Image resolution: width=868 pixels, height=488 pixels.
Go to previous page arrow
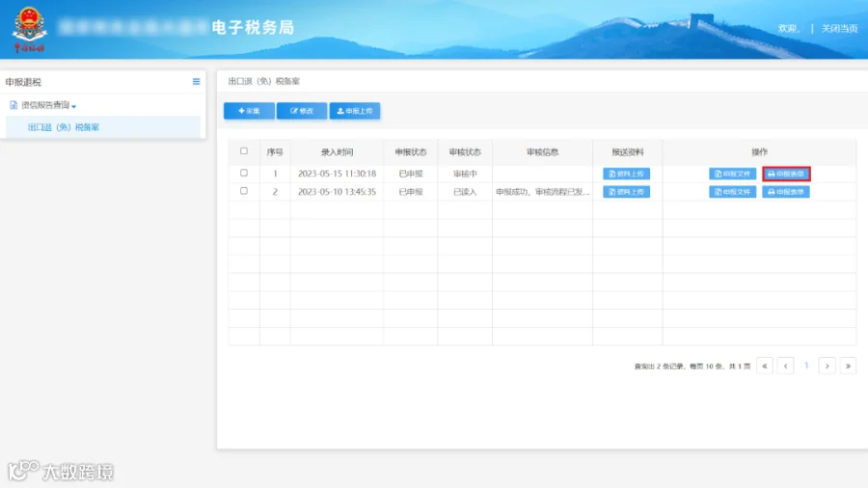785,366
